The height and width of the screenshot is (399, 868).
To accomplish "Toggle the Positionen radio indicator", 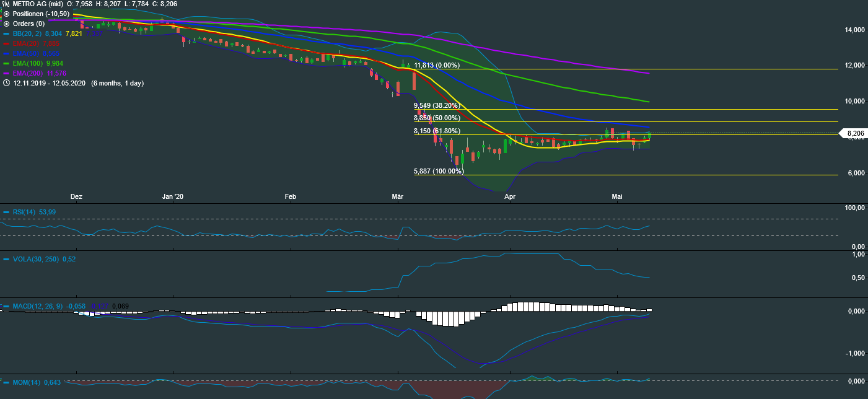I will (6, 14).
